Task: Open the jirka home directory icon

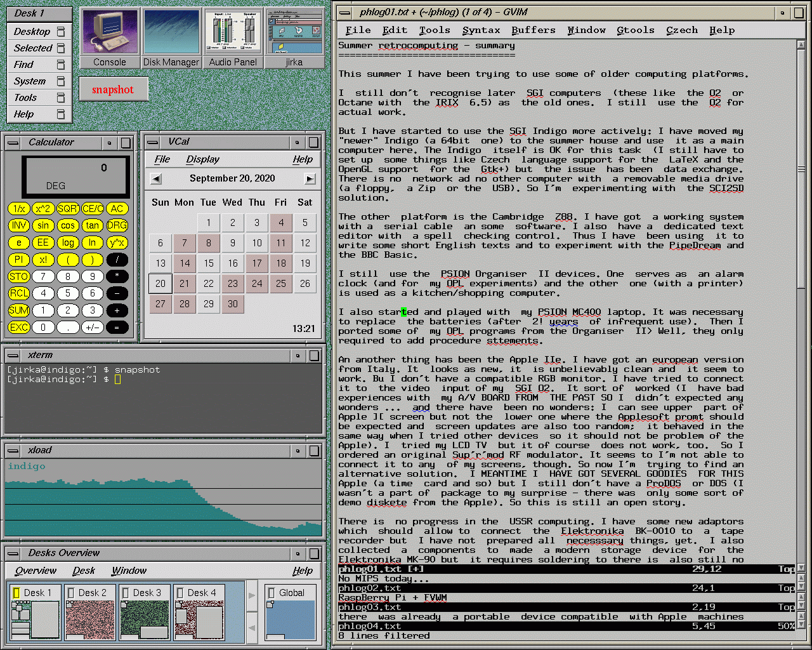Action: (x=294, y=37)
